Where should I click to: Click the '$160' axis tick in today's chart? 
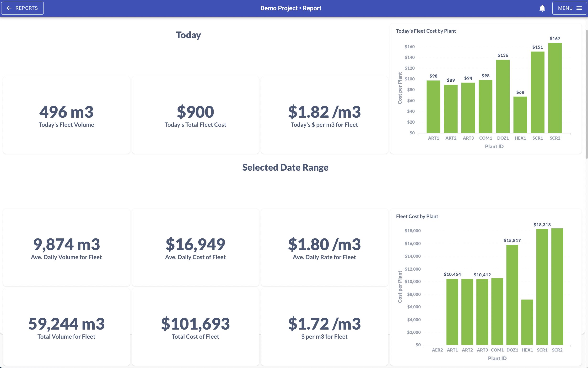[x=410, y=47]
